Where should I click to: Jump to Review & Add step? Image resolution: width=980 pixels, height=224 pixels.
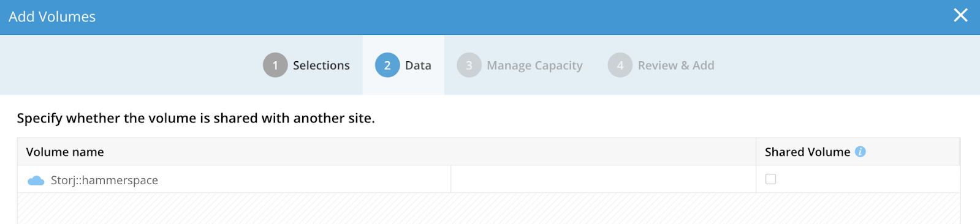(x=676, y=65)
